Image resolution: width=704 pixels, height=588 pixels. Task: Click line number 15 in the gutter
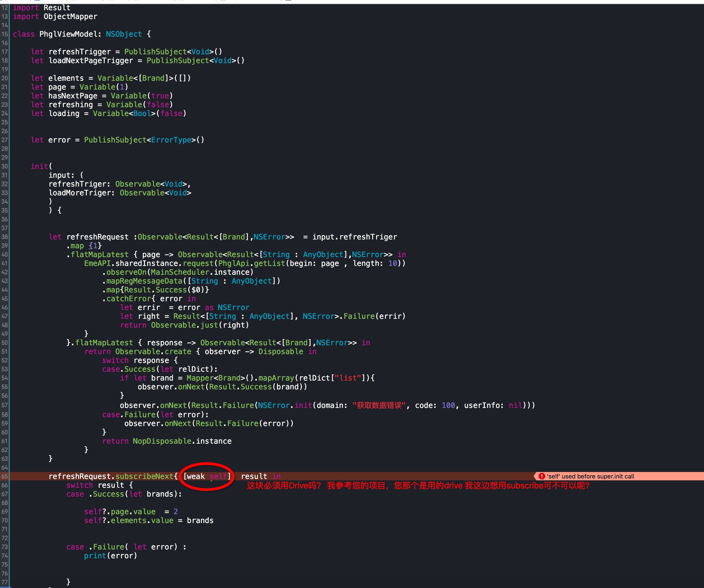(4, 34)
